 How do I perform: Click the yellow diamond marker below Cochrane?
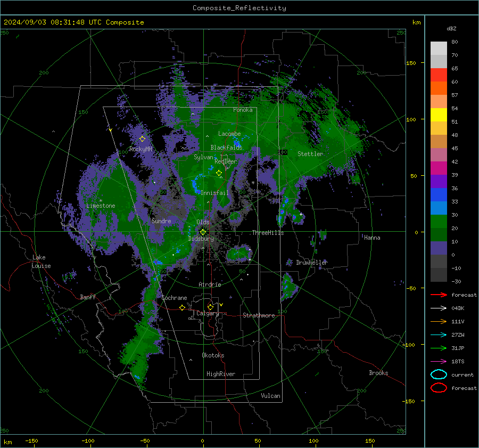point(182,307)
